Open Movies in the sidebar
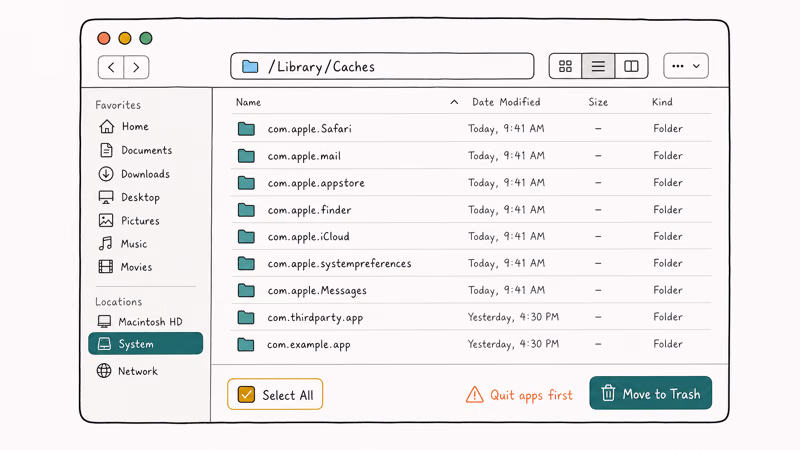 (x=126, y=266)
